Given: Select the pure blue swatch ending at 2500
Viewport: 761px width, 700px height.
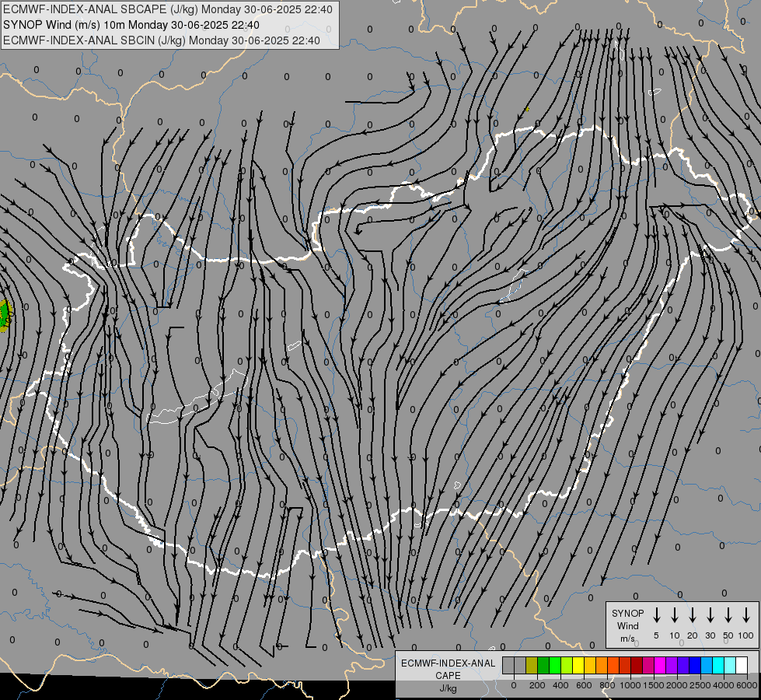Looking at the screenshot, I should click(x=696, y=666).
